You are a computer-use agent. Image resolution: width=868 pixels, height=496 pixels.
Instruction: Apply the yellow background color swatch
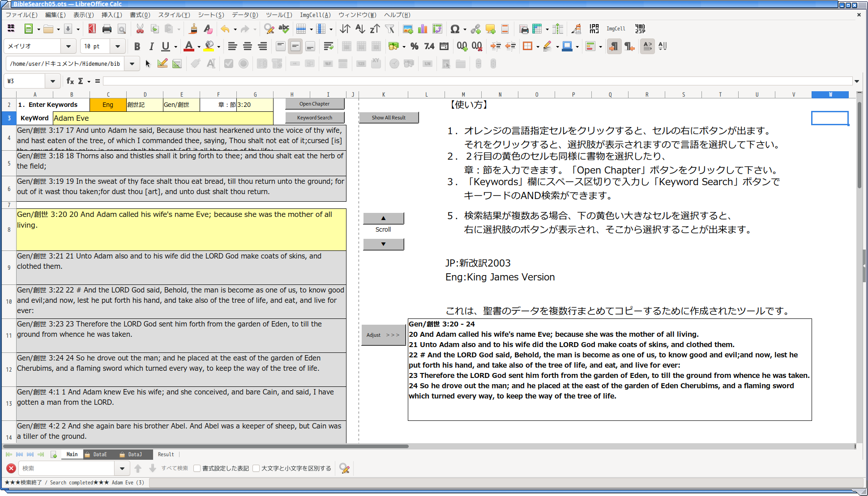coord(209,46)
